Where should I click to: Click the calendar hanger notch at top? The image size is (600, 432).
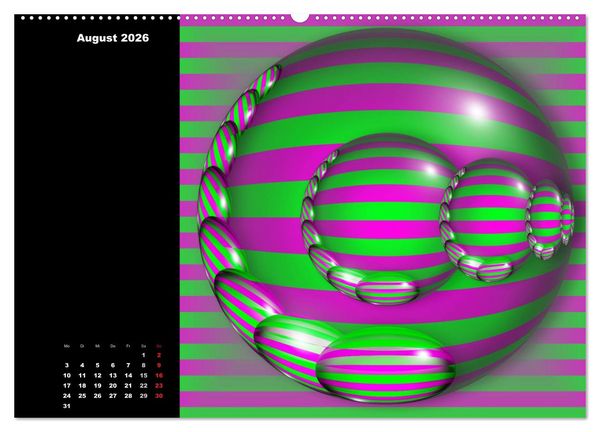click(x=300, y=18)
